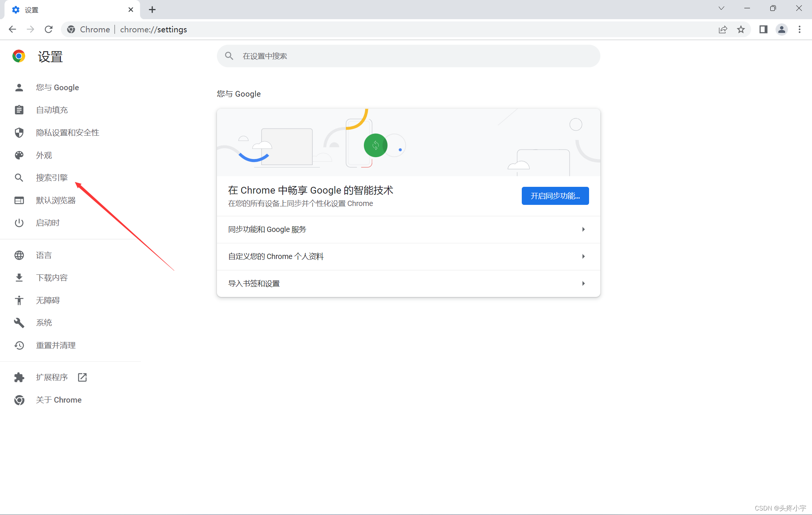
Task: Click 开启同步功能 blue button
Action: tap(555, 196)
